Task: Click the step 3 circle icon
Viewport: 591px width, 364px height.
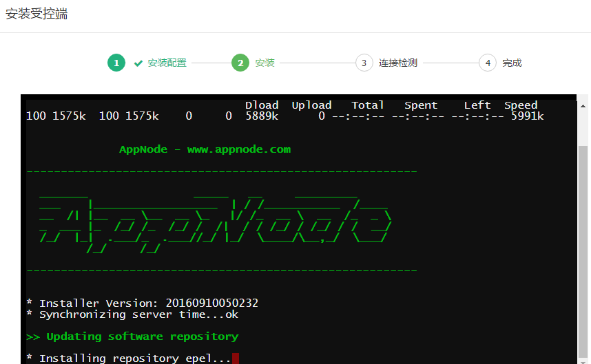Action: (x=364, y=63)
